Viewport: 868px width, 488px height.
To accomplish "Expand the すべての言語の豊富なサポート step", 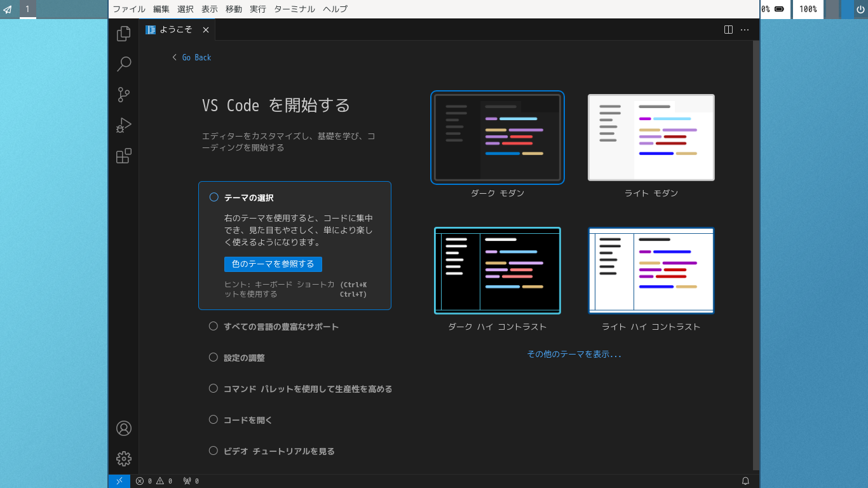I will [281, 327].
